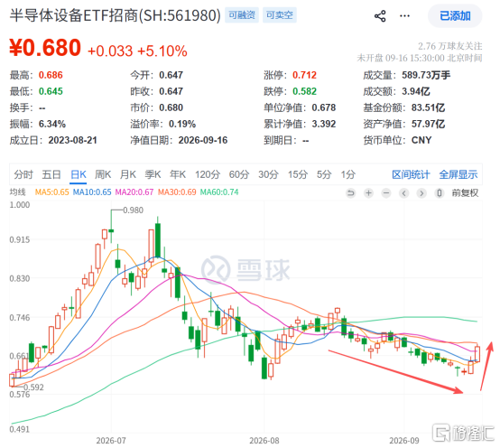Viewport: 500px width, 448px height.
Task: Click the 资产净值 value 57.97亿
Action: click(428, 124)
